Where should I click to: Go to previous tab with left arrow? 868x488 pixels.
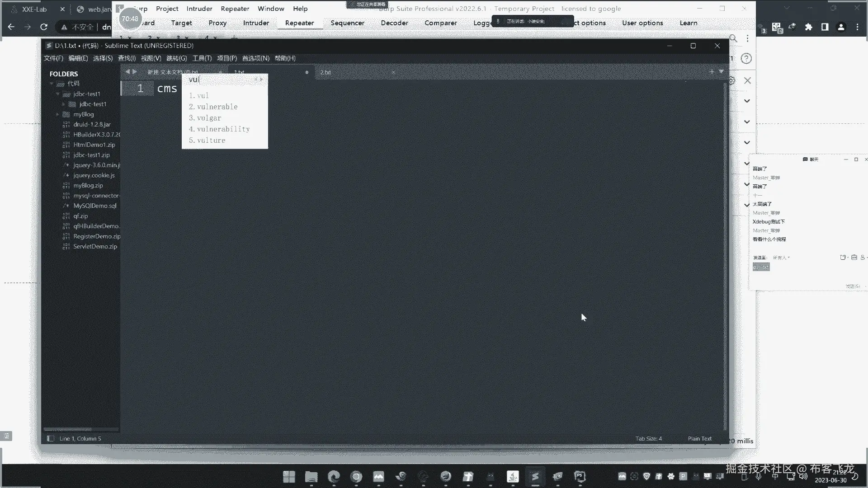pos(127,72)
